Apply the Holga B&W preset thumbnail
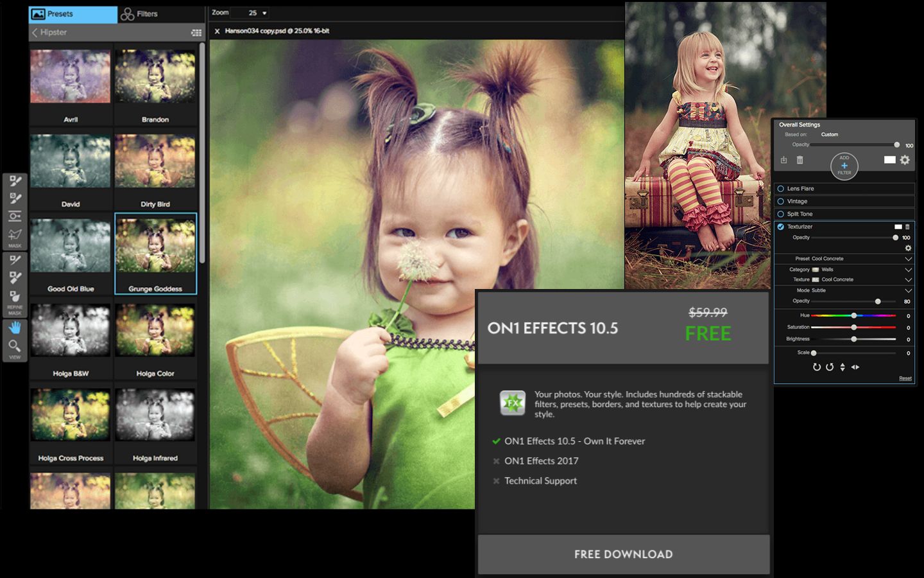This screenshot has width=924, height=578. point(71,330)
